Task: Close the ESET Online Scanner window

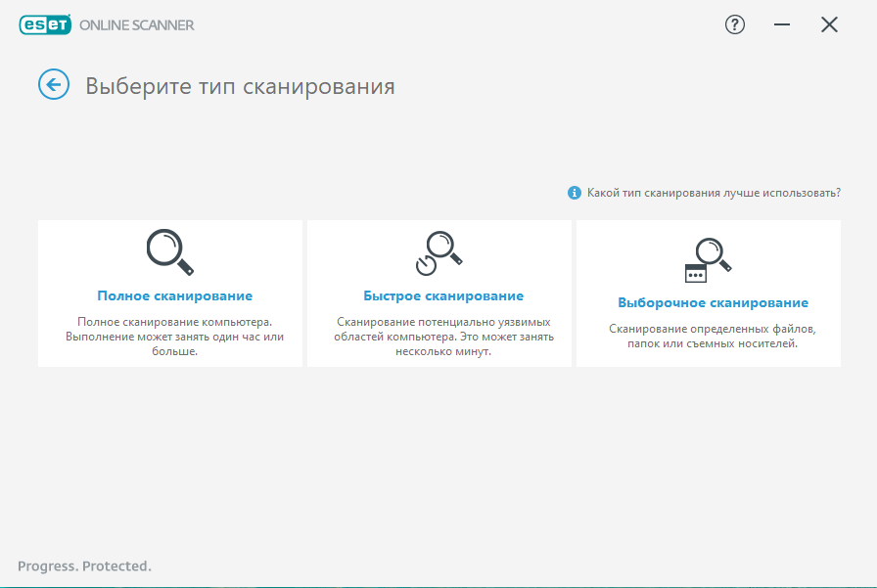Action: coord(829,25)
